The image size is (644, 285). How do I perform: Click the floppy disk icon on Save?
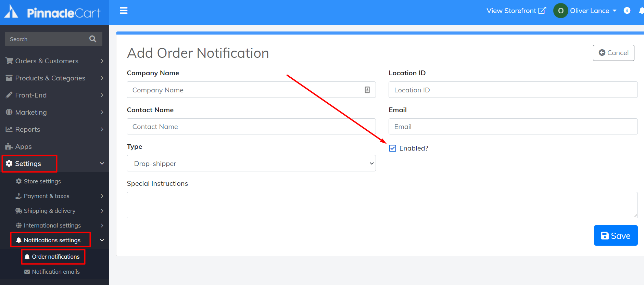(605, 236)
